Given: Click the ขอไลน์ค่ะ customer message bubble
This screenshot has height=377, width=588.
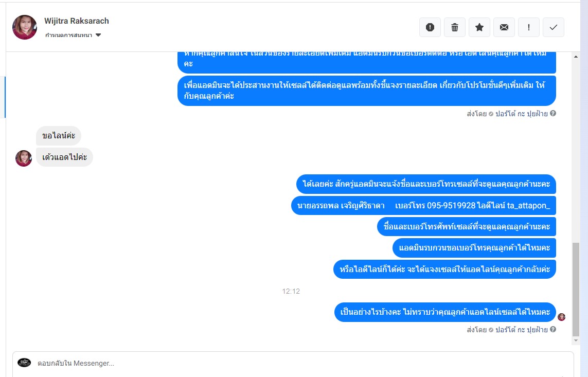Looking at the screenshot, I should point(59,136).
